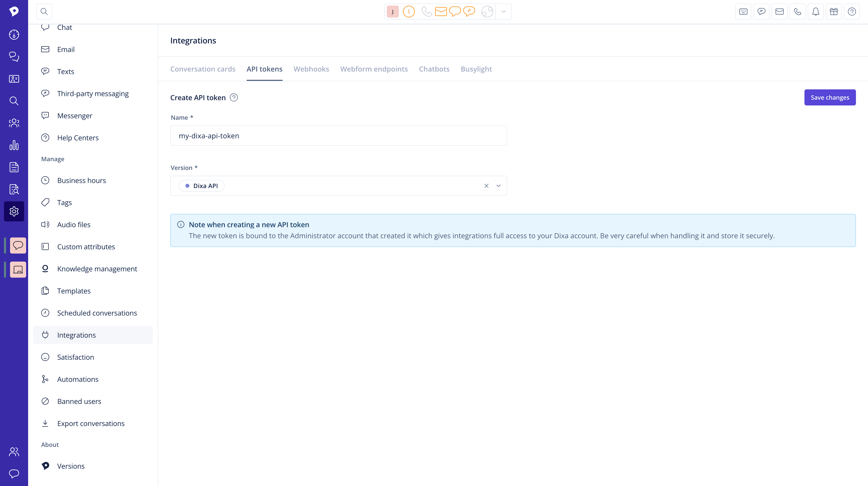Switch to the Webhooks tab
This screenshot has width=868, height=486.
click(x=311, y=69)
